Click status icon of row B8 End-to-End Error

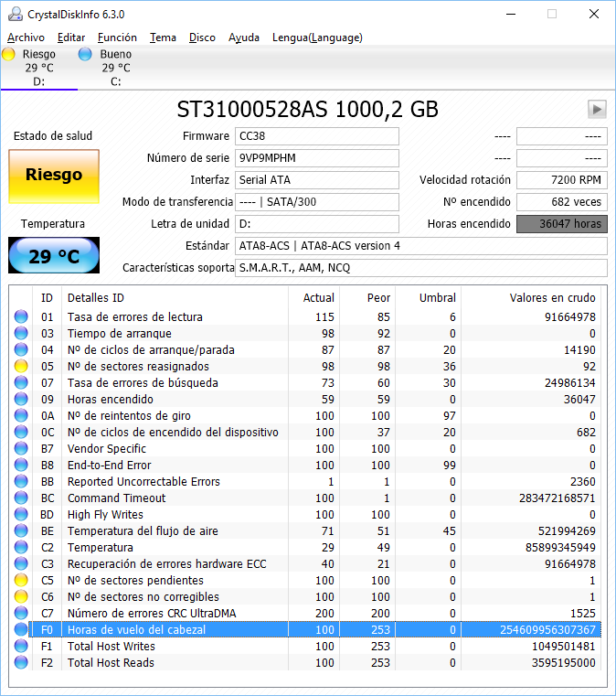[21, 465]
